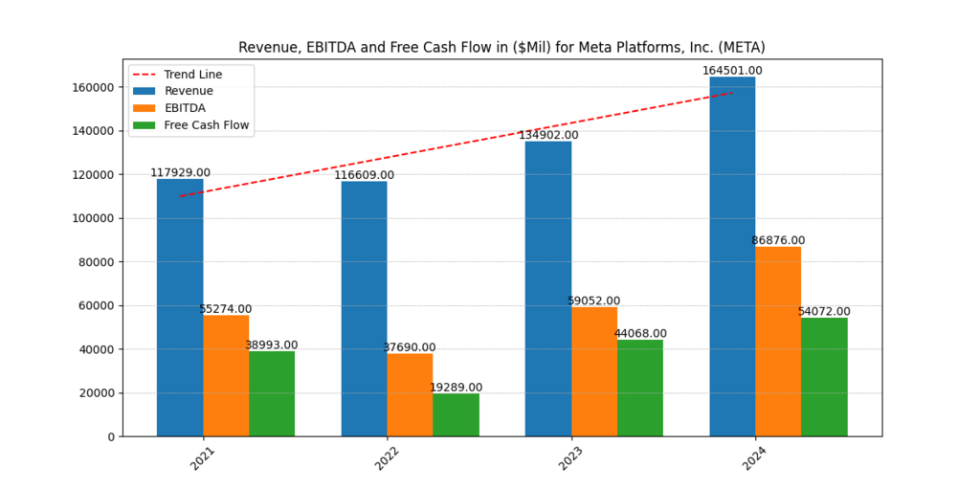Click the chart title for Meta Platforms
Image resolution: width=980 pixels, height=490 pixels.
click(501, 47)
